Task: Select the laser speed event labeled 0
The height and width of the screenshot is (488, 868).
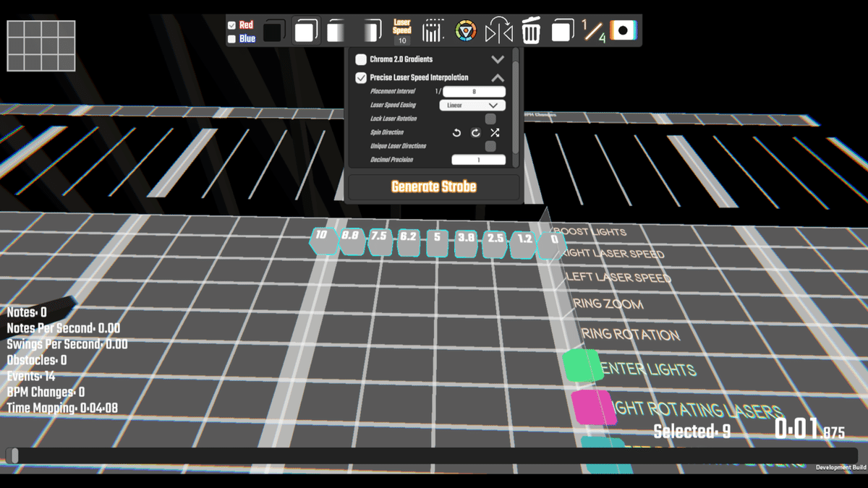Action: [552, 245]
